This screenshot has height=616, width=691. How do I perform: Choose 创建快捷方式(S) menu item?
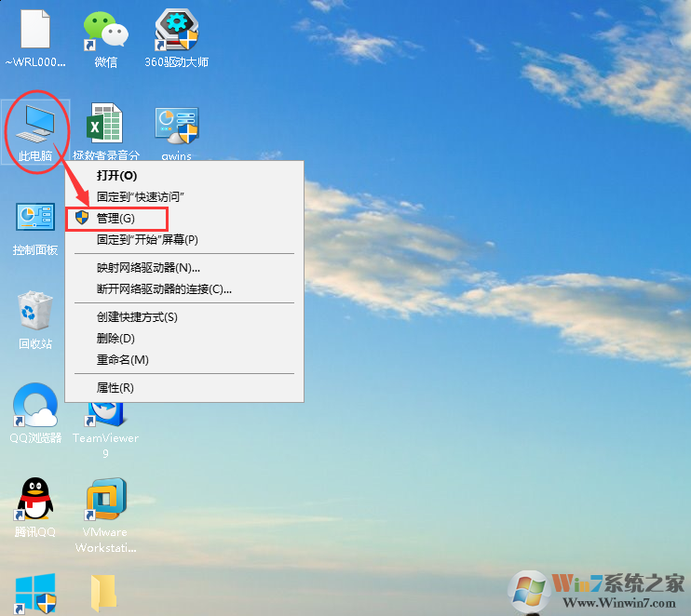click(x=184, y=317)
